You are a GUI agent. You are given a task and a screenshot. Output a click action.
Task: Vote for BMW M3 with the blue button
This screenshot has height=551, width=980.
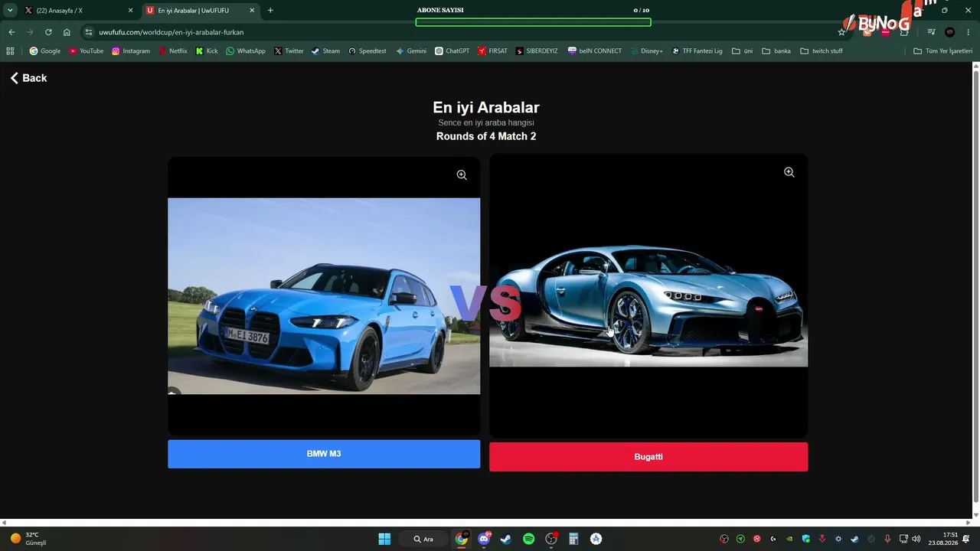[324, 454]
